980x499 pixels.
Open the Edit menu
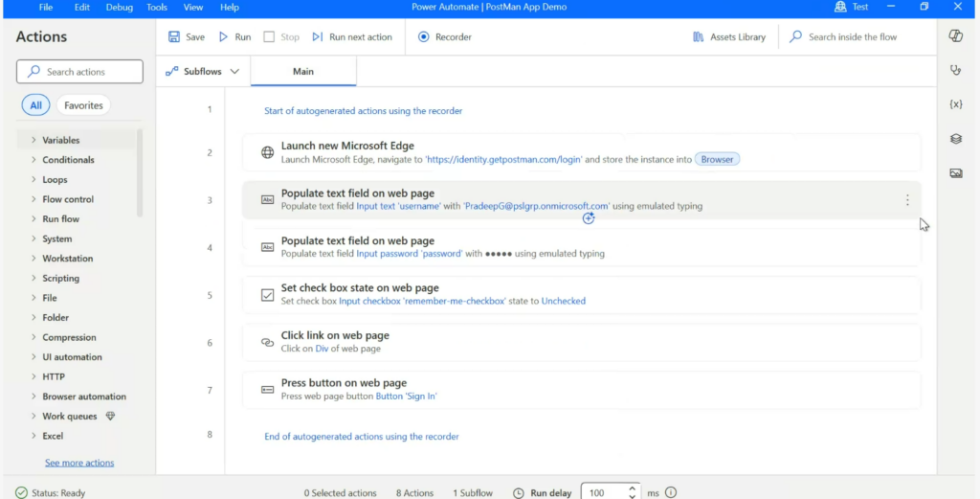tap(82, 7)
